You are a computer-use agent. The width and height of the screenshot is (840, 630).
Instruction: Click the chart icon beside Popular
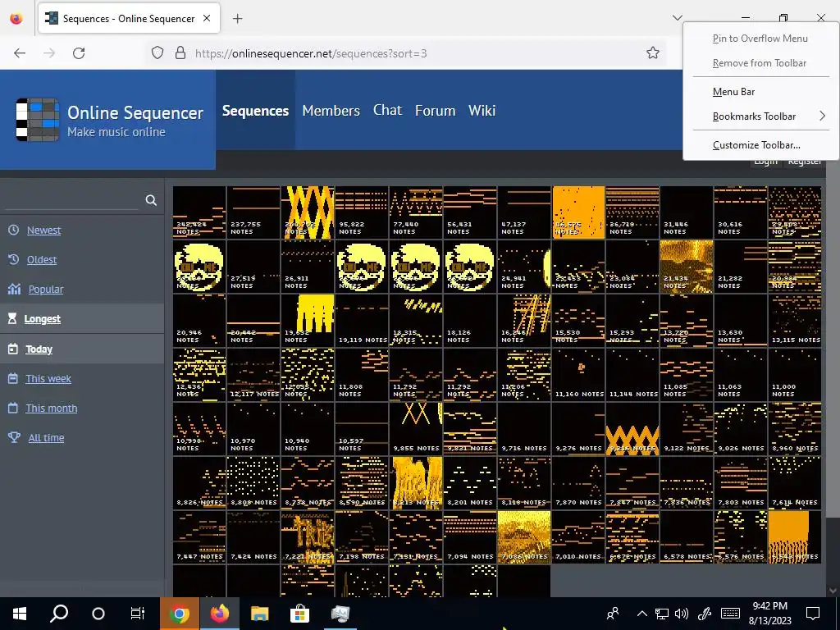[x=15, y=290]
